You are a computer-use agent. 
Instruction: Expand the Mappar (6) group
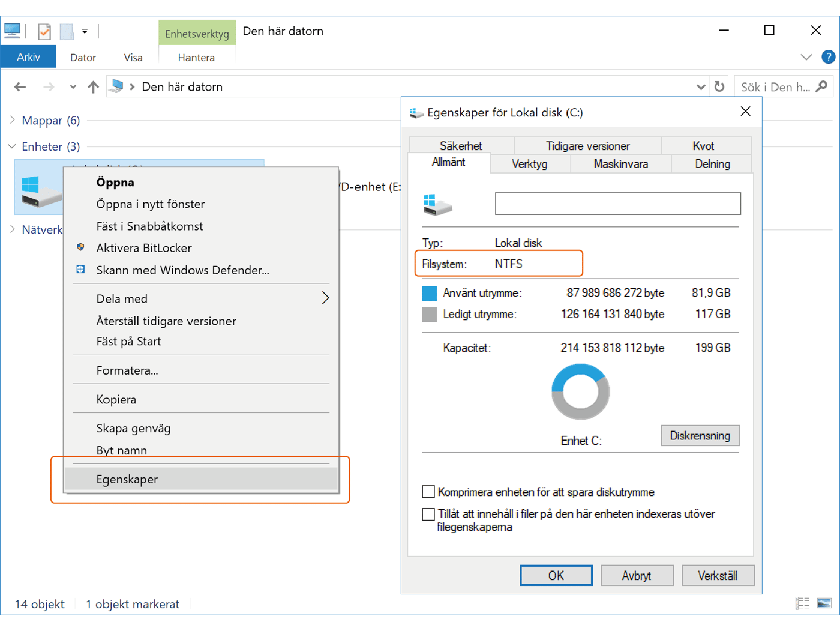(13, 121)
